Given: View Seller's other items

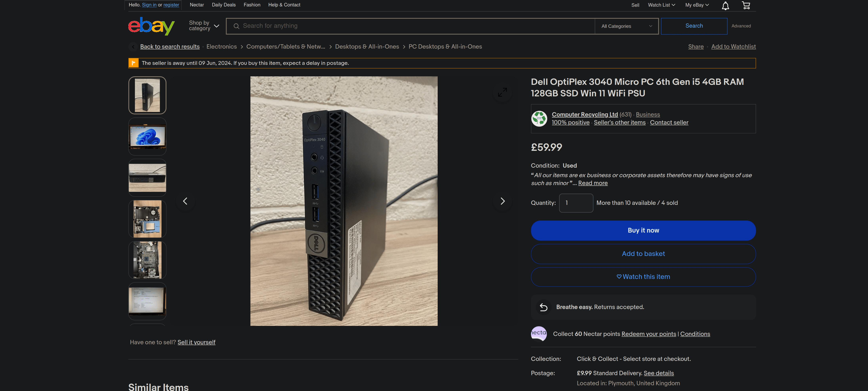Looking at the screenshot, I should pyautogui.click(x=619, y=123).
